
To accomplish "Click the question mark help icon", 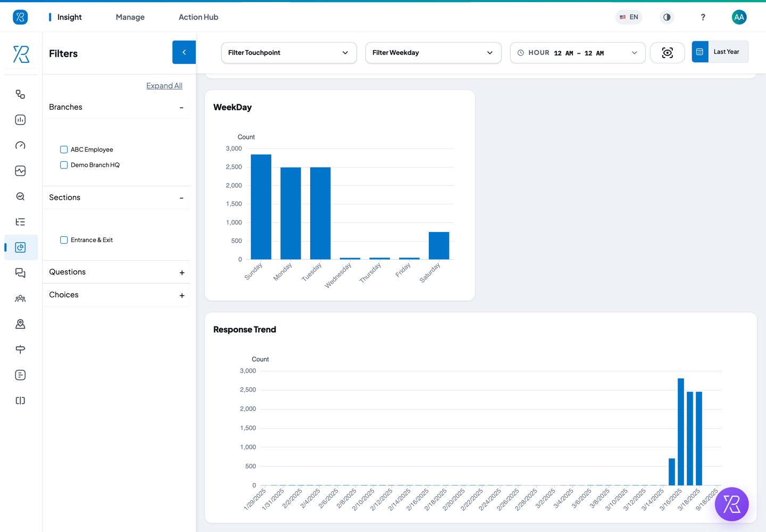I will (x=703, y=17).
